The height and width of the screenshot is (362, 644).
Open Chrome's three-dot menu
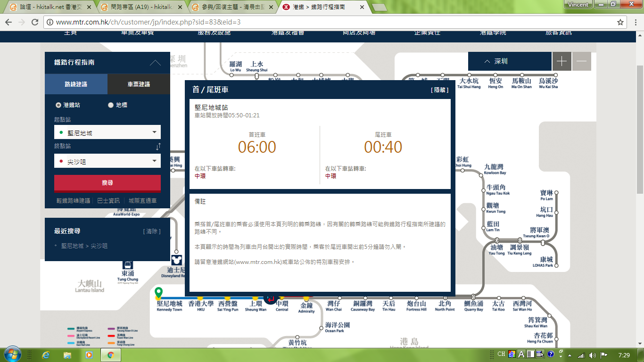pyautogui.click(x=636, y=22)
